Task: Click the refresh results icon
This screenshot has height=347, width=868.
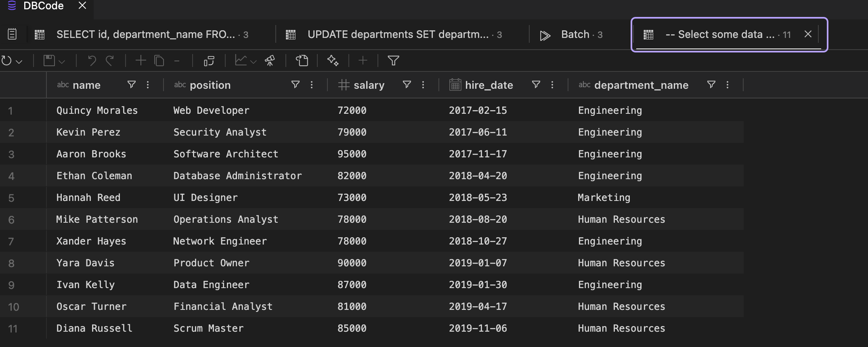Action: tap(6, 61)
